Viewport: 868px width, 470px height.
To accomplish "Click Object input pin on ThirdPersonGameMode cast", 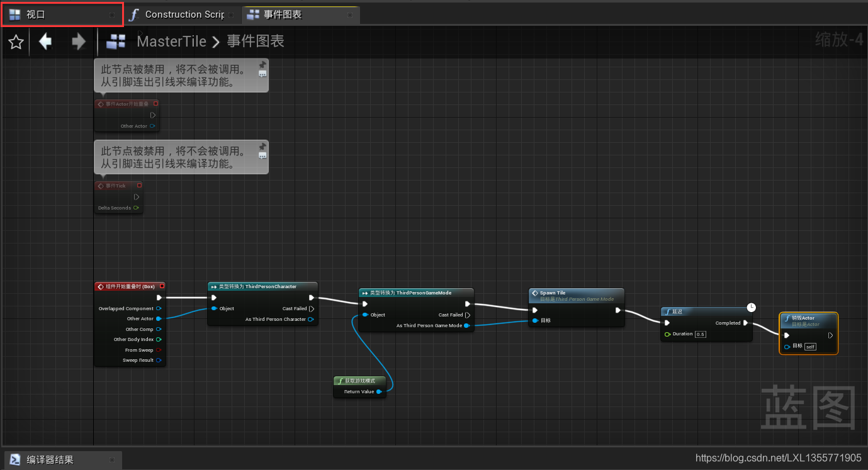I will 366,315.
